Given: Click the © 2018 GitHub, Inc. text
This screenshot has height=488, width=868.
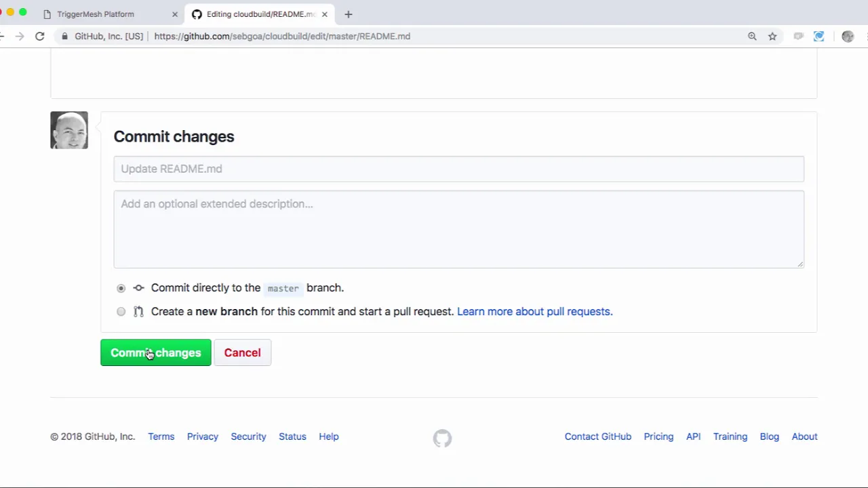Looking at the screenshot, I should pos(93,436).
